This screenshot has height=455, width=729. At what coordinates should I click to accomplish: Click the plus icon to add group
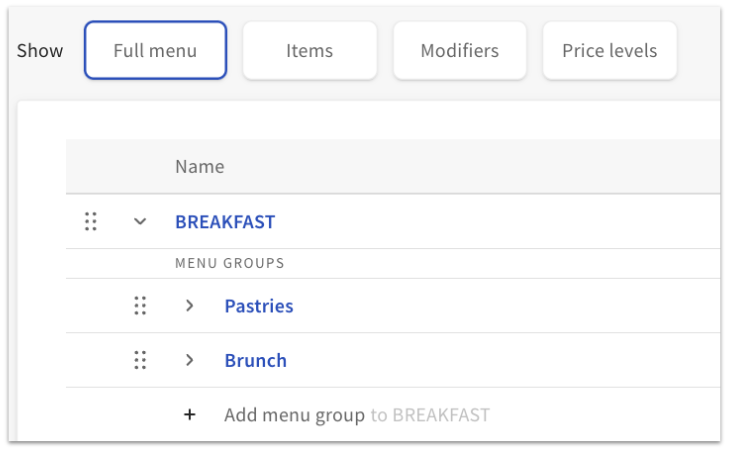tap(189, 415)
